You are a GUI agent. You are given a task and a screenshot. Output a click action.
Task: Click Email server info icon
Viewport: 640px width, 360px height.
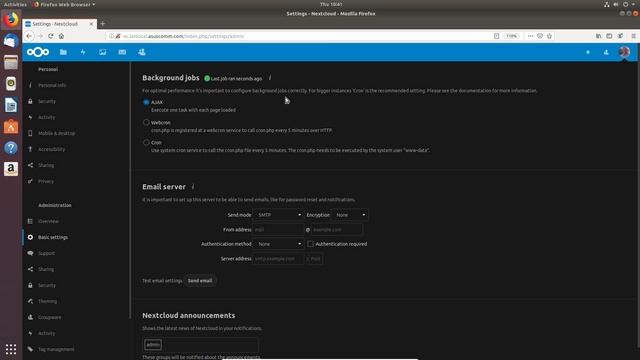point(193,187)
